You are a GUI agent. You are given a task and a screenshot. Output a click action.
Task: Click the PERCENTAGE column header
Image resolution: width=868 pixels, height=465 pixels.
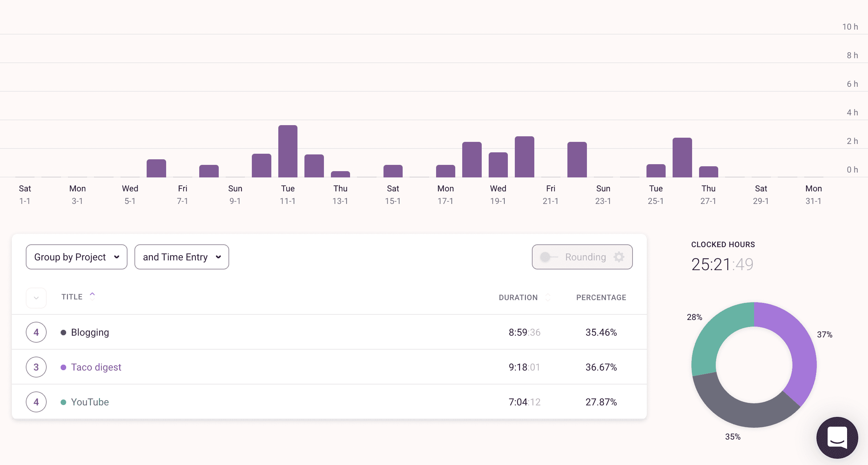pyautogui.click(x=602, y=297)
